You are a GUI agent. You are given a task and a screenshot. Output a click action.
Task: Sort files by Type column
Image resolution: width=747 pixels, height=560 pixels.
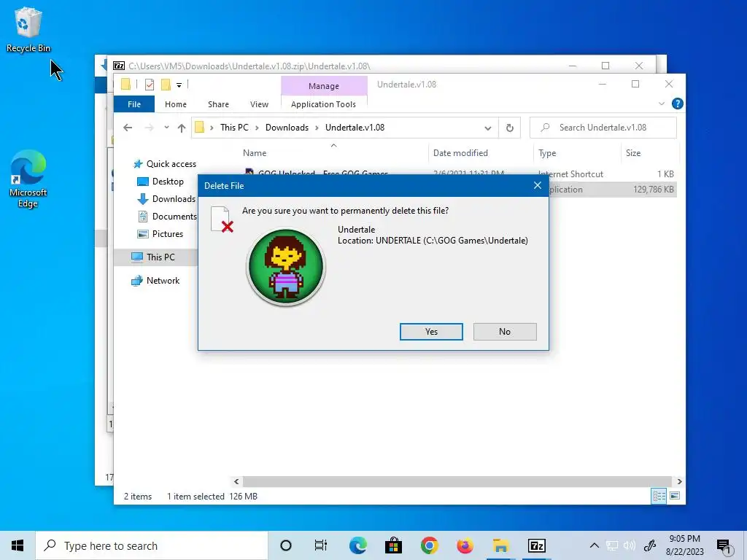[x=577, y=153]
